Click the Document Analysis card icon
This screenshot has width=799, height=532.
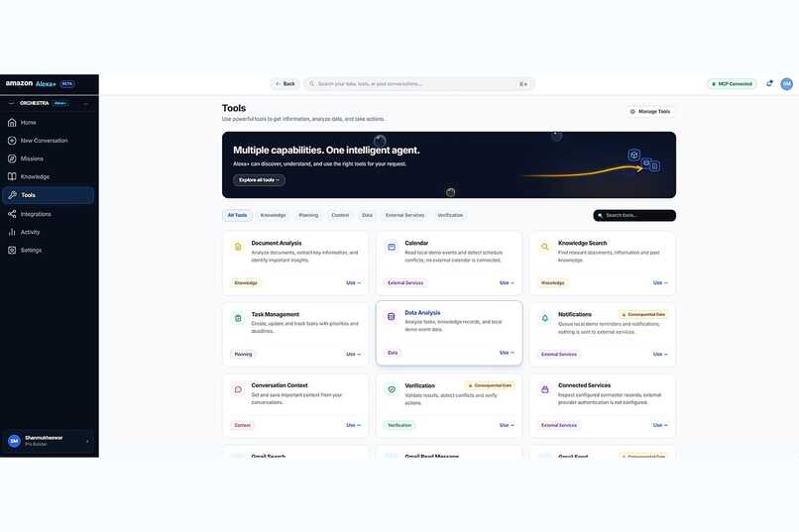[238, 247]
